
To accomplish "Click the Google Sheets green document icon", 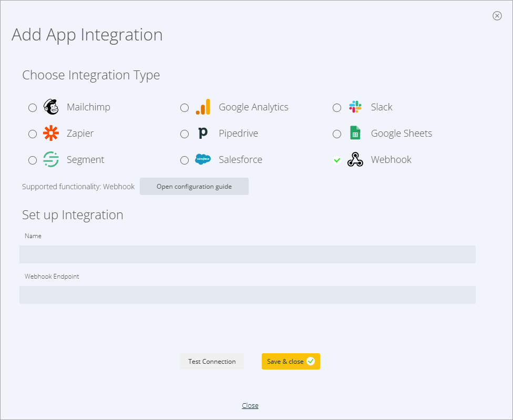I will (x=355, y=134).
